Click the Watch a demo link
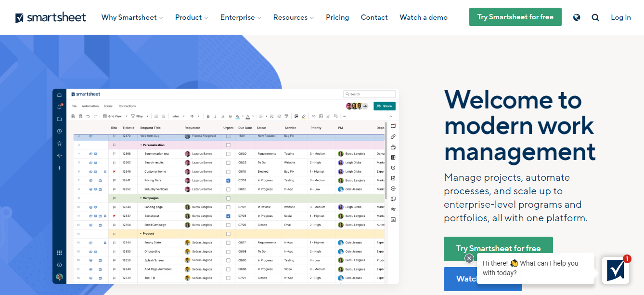644x295 pixels. point(424,17)
